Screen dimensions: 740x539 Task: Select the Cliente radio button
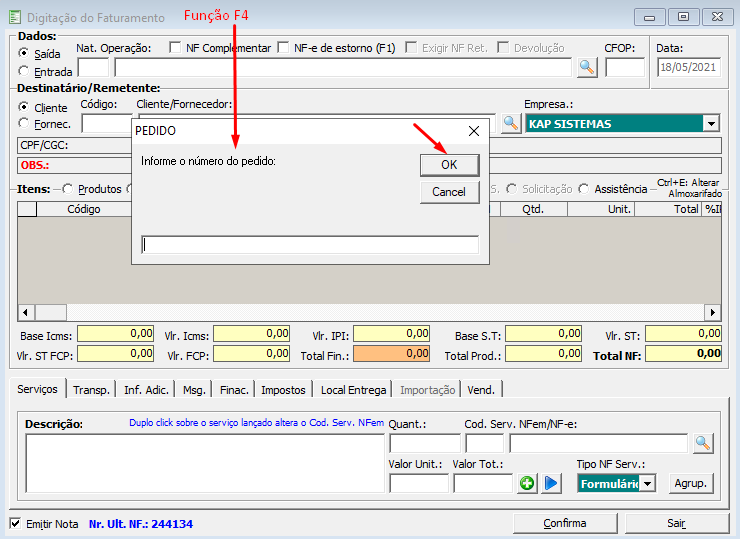(x=23, y=107)
